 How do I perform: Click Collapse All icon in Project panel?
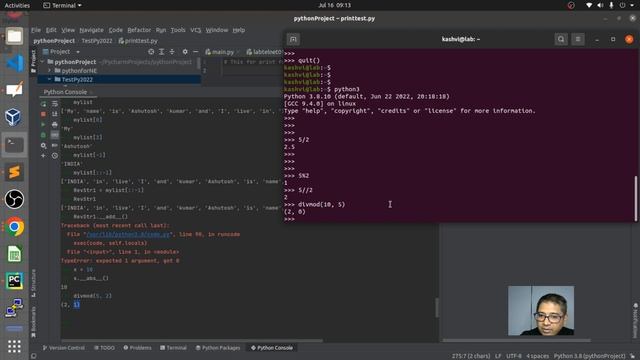[172, 52]
